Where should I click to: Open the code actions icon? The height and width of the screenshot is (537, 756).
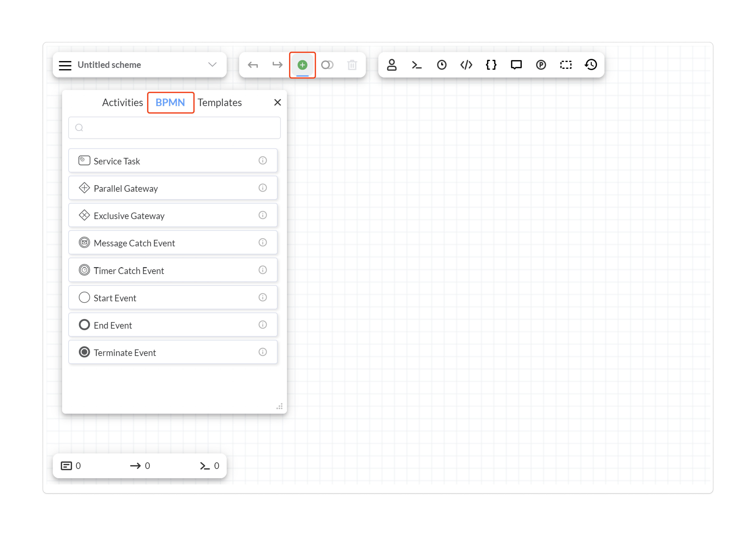pyautogui.click(x=466, y=65)
